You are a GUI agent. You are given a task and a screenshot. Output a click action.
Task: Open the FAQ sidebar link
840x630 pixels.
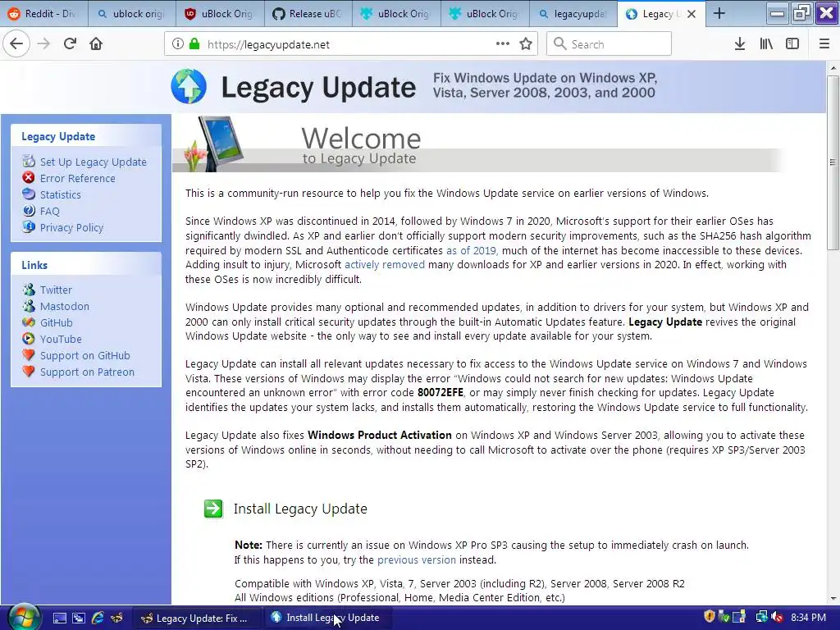[50, 211]
